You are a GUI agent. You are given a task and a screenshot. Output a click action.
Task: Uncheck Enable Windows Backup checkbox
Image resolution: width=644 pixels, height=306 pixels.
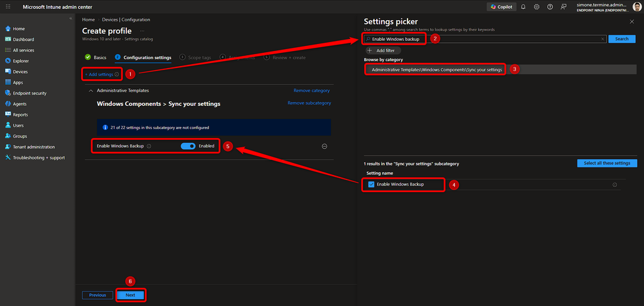[371, 184]
